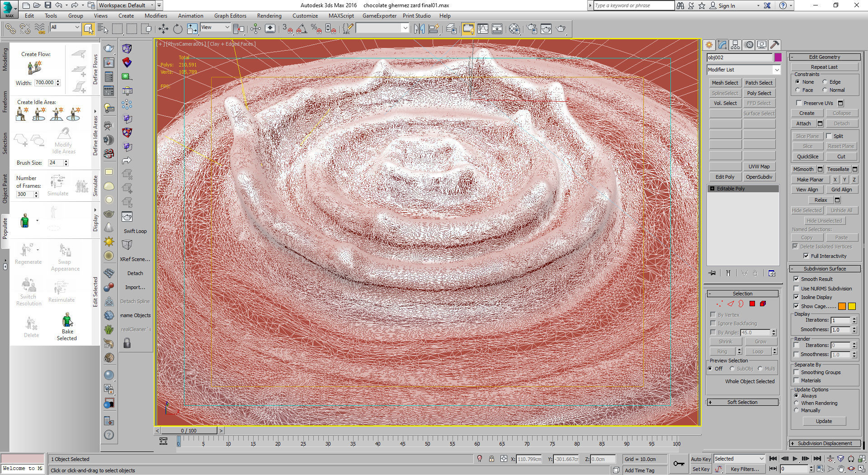Activate the Select and Scale tool

[192, 29]
